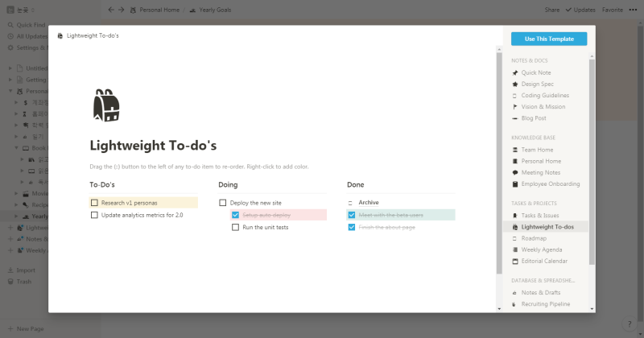Click Favorite in the top bar
The height and width of the screenshot is (338, 644).
pyautogui.click(x=613, y=10)
